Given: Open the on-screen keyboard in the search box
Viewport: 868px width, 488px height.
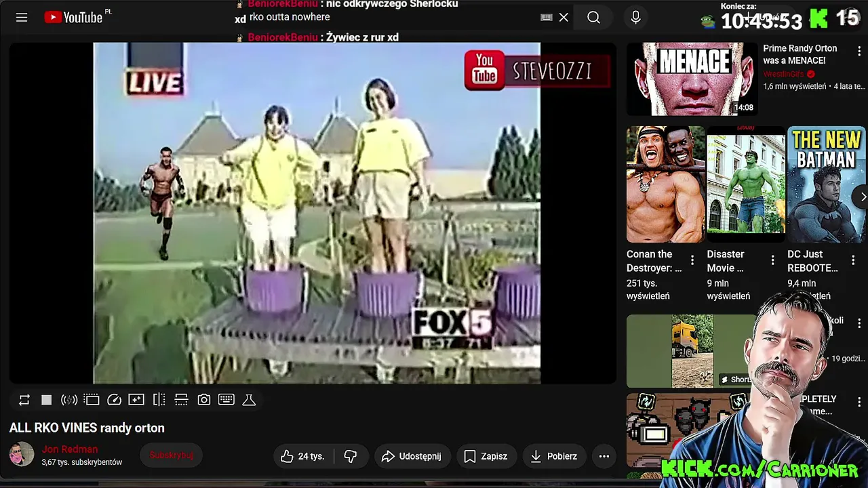Looking at the screenshot, I should (547, 18).
